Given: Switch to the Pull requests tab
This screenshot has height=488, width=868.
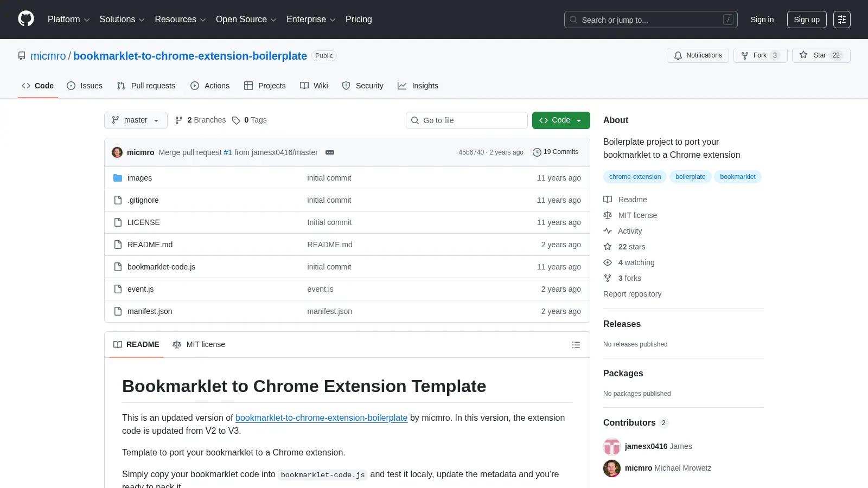Looking at the screenshot, I should [x=146, y=86].
